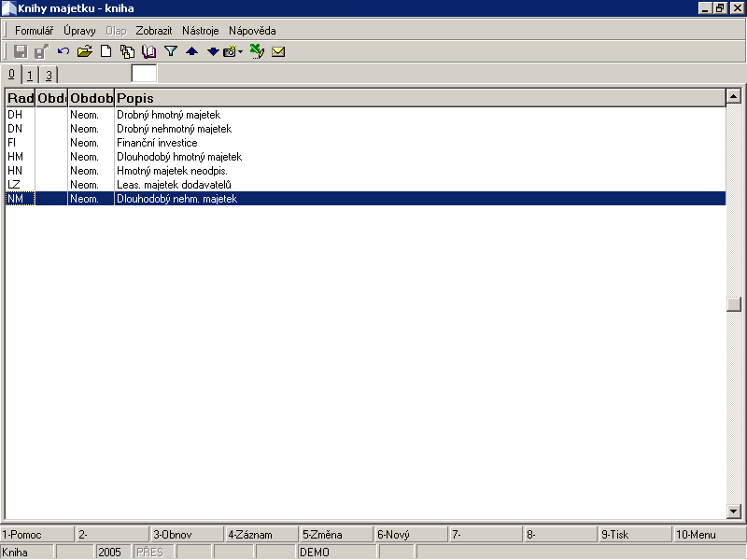
Task: Open the Úpravy menu
Action: 79,31
